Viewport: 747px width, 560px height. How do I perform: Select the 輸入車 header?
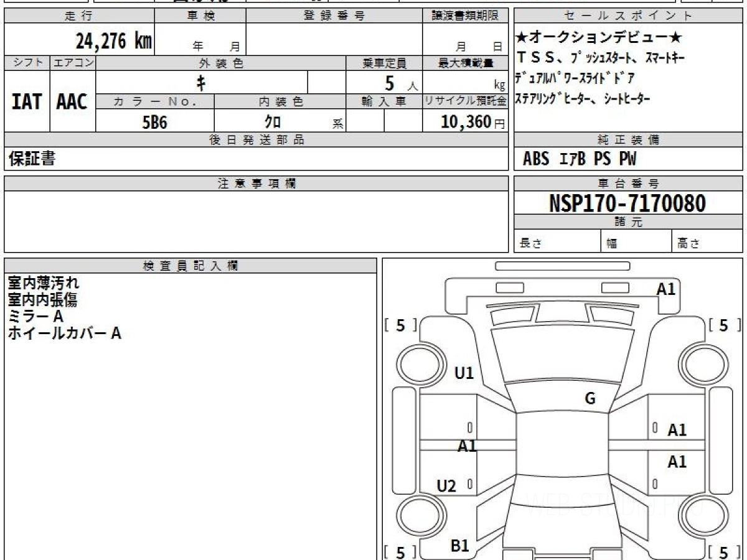(384, 101)
